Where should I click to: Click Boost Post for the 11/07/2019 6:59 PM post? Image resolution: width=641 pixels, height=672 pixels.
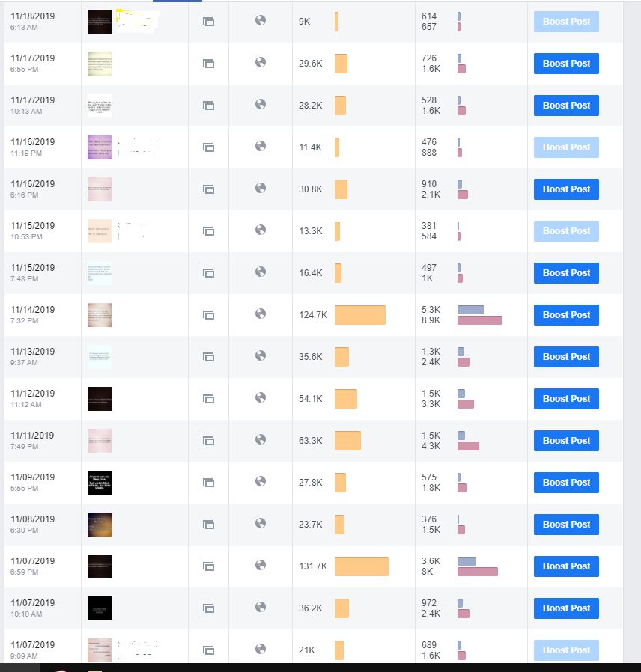click(566, 566)
